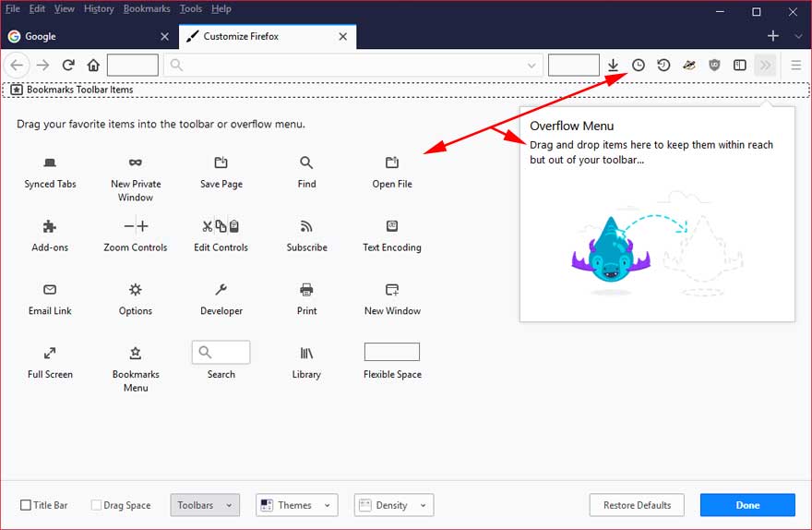Open the Tools menu

click(191, 9)
